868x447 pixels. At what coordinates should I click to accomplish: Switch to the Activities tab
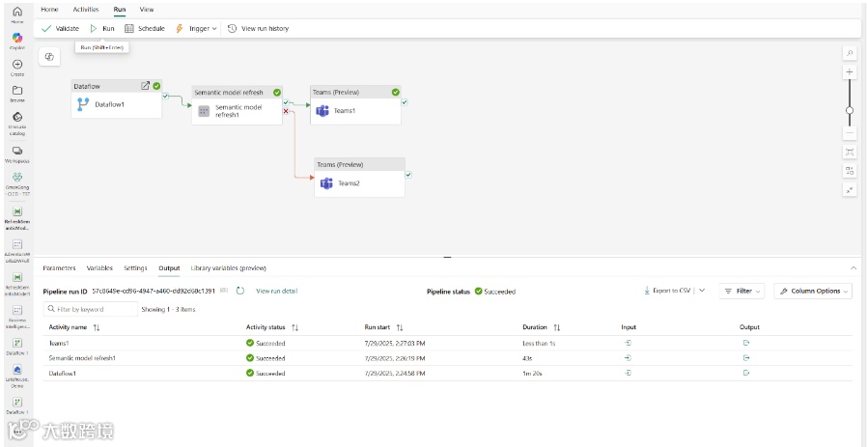click(x=86, y=10)
